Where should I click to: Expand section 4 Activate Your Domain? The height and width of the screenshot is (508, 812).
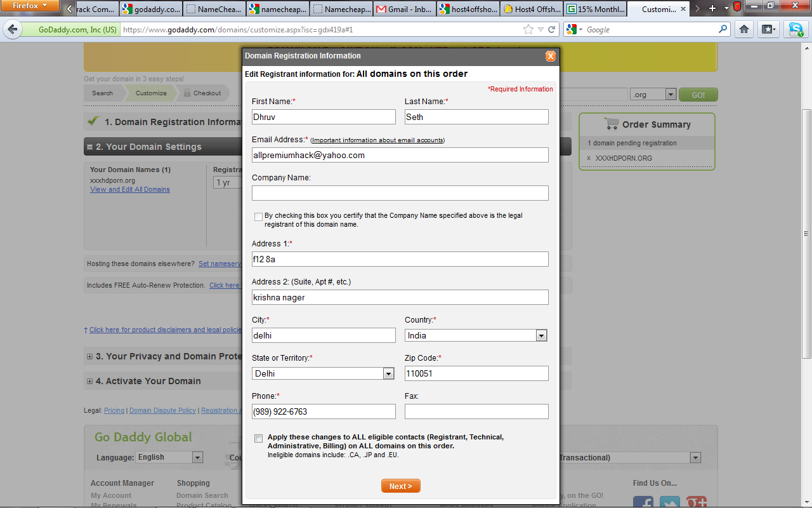(x=89, y=381)
